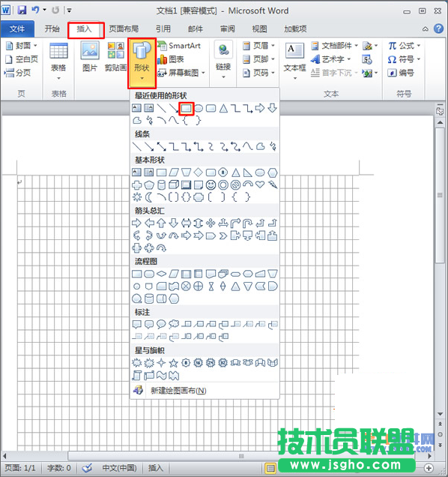Image resolution: width=448 pixels, height=477 pixels.
Task: Click the horizontal scrollbar thumb
Action: click(x=240, y=456)
